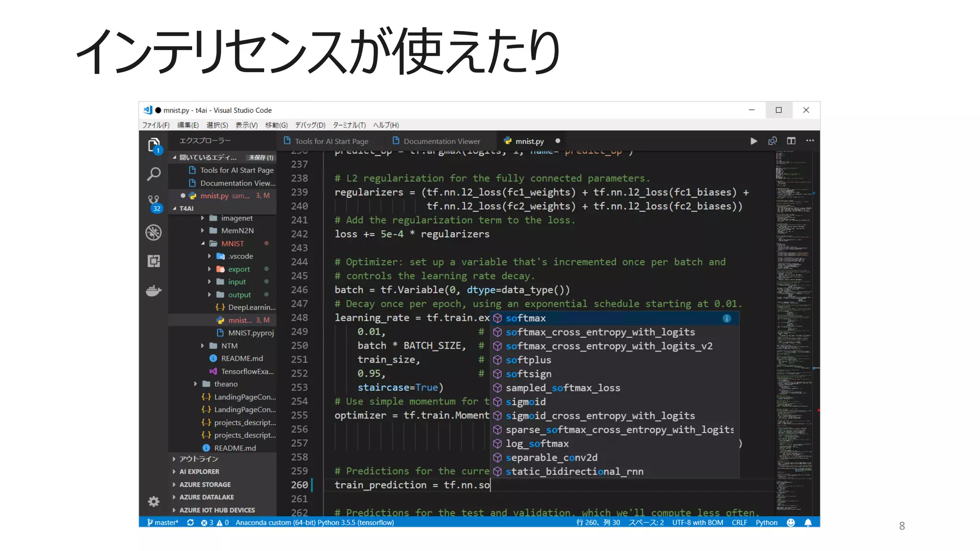
Task: Click the open changes icon in editor toolbar
Action: click(772, 141)
